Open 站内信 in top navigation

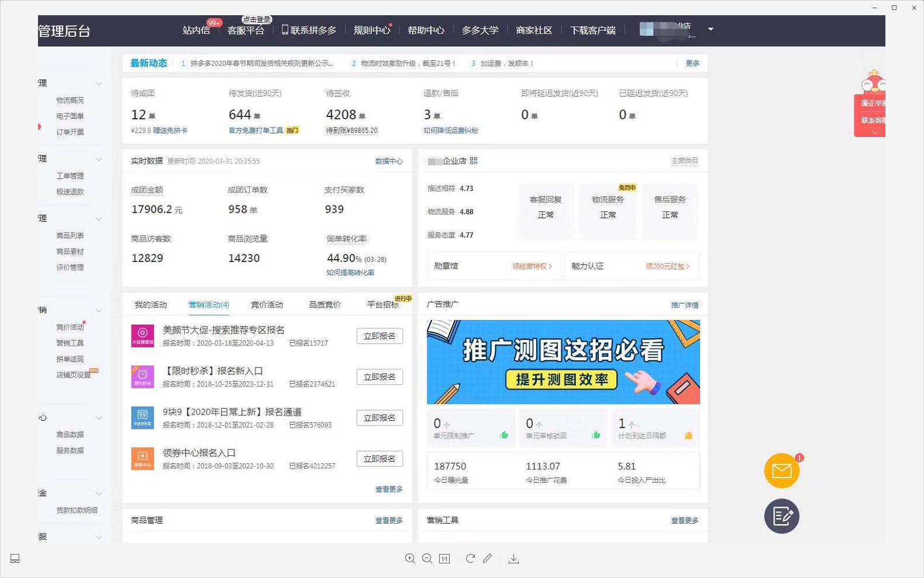(196, 30)
